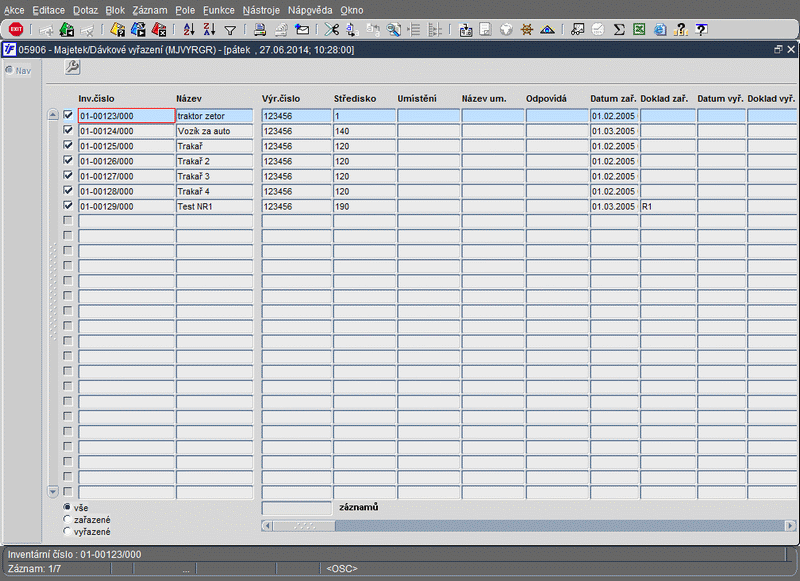Click the wrench tool icon below the title
The image size is (800, 581).
[x=72, y=67]
